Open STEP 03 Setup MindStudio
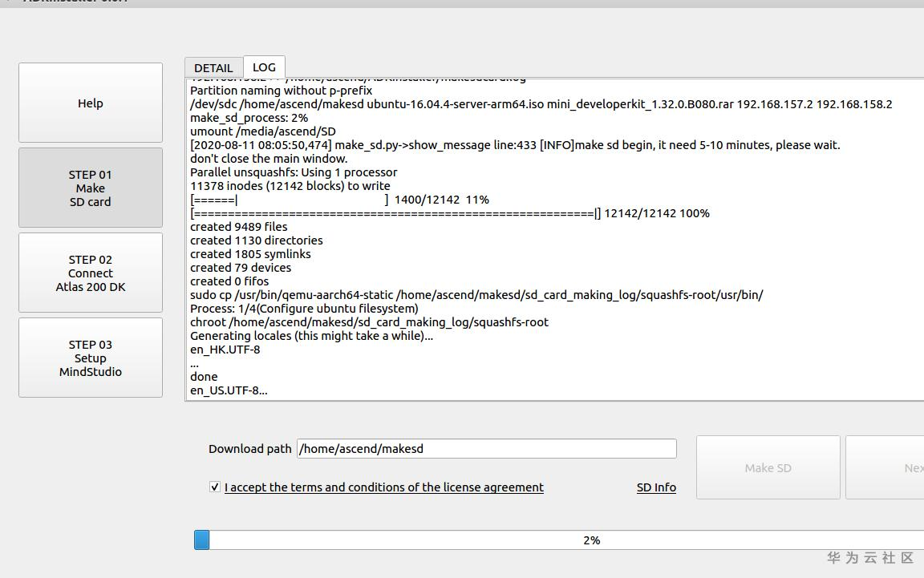 pos(90,358)
